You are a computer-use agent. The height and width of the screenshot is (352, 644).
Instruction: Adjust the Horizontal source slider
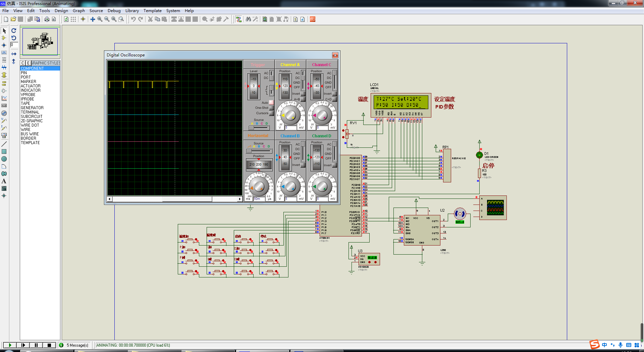[259, 151]
